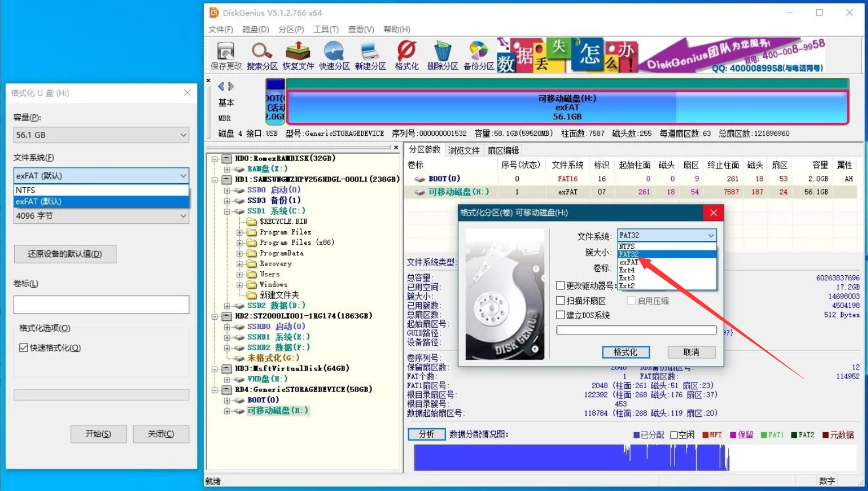Click the 格式化 (Format) toolbar icon

click(x=406, y=55)
